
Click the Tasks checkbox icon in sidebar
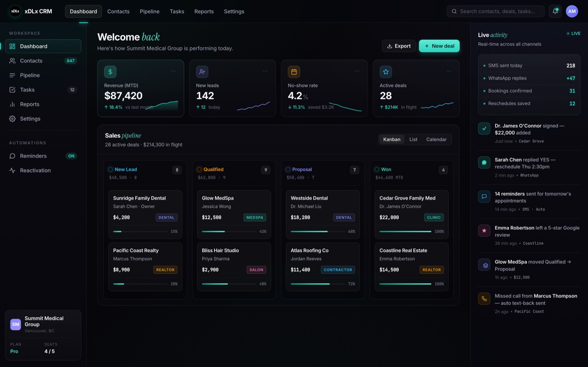pos(13,90)
